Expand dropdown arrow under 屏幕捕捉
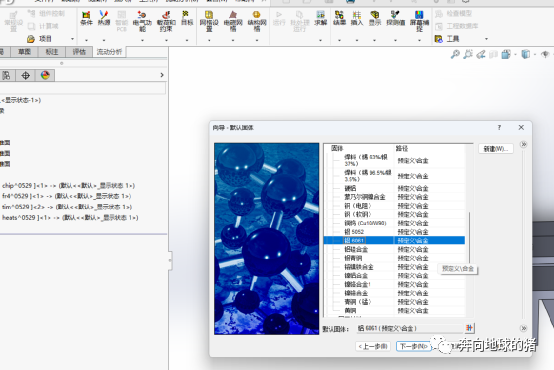This screenshot has width=554, height=370. [419, 40]
